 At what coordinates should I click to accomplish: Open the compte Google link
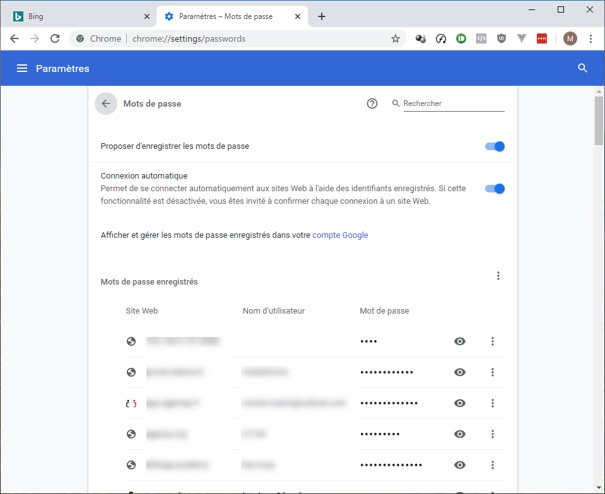pos(340,235)
